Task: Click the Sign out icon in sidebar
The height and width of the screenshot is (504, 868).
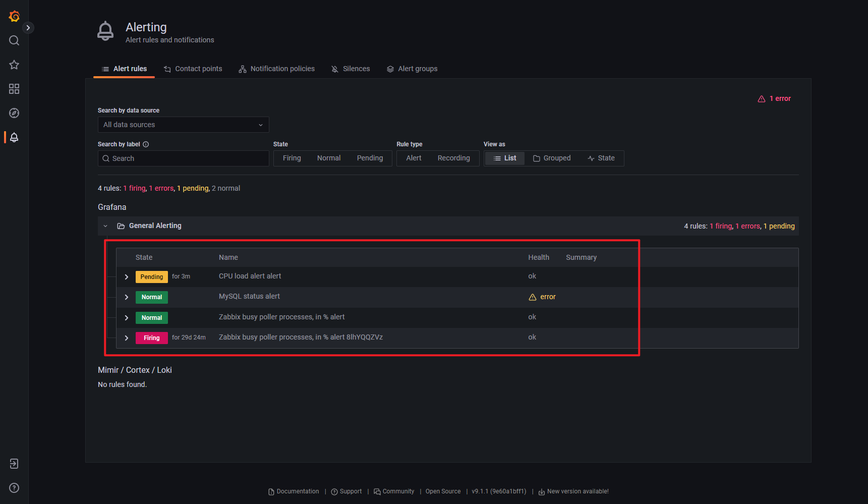Action: 14,464
